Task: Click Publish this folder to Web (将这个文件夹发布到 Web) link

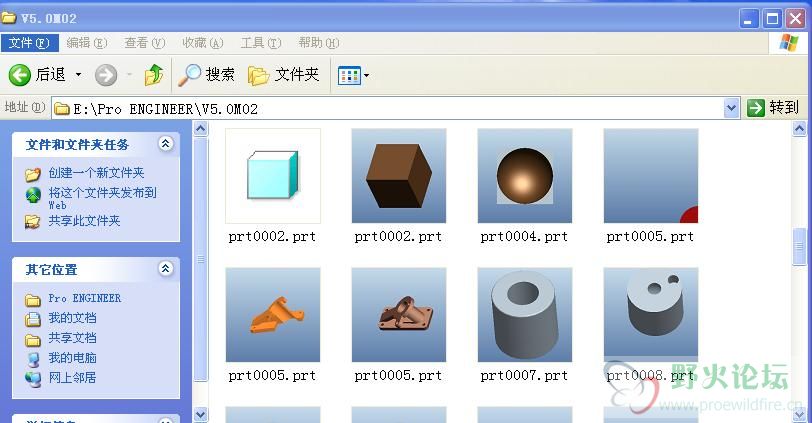Action: (x=102, y=199)
